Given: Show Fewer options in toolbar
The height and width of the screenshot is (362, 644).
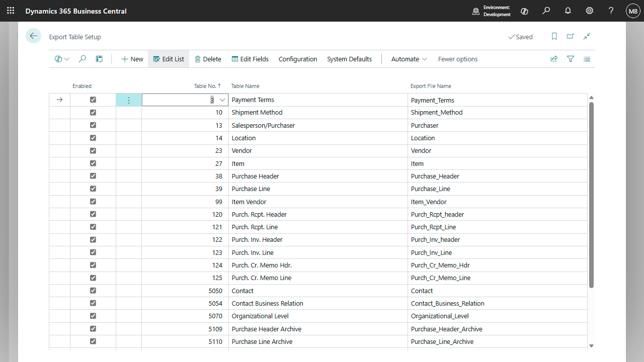Looking at the screenshot, I should tap(458, 59).
